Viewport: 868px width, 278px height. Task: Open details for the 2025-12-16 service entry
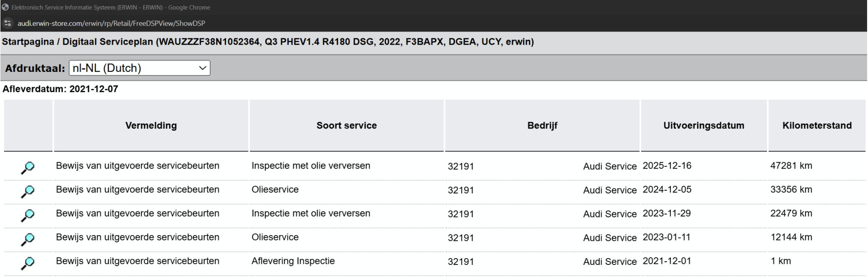pyautogui.click(x=28, y=168)
